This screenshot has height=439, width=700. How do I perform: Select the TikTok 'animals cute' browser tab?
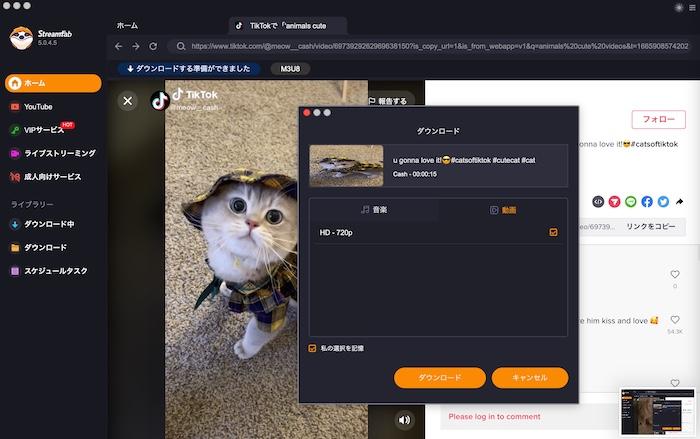pyautogui.click(x=288, y=26)
